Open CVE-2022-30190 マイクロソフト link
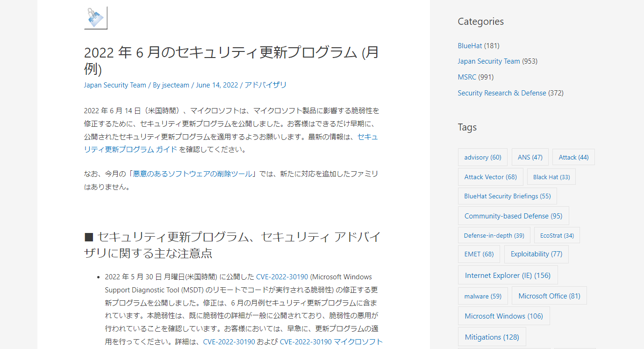This screenshot has height=349, width=644. 331,342
